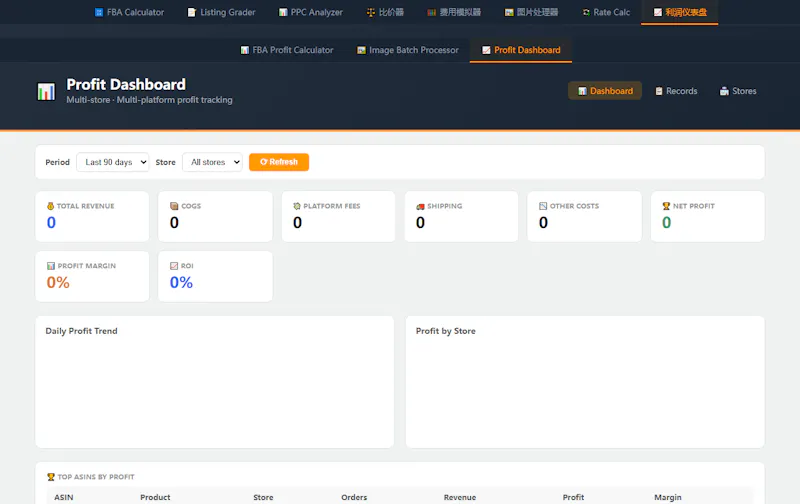Screen dimensions: 800x504
Task: Open the Listing Grader tab
Action: coord(221,12)
